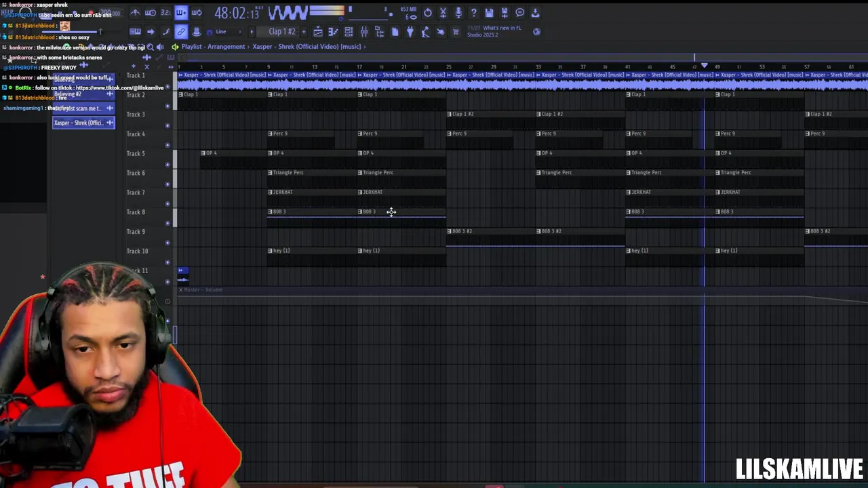
Task: Toggle the 3-2-1 recording countdown
Action: coord(165,13)
